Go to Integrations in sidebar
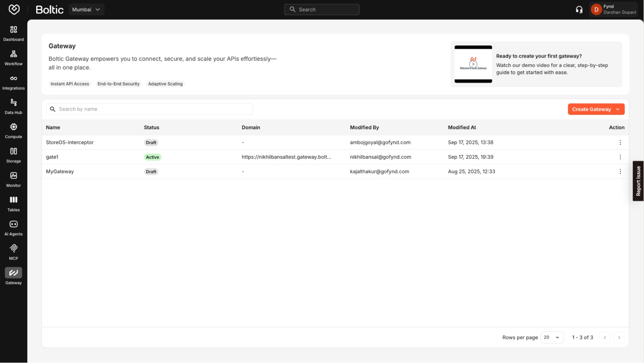The height and width of the screenshot is (363, 644). point(14,79)
